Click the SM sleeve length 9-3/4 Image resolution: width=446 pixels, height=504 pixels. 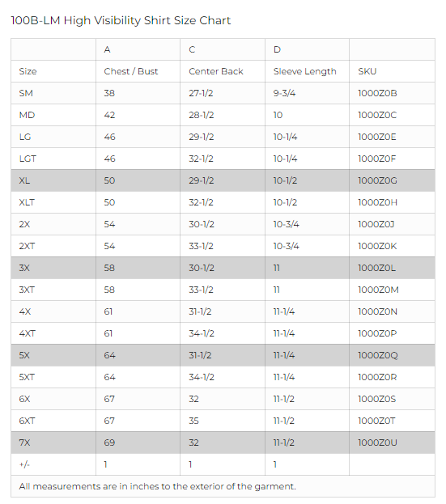[x=284, y=93]
